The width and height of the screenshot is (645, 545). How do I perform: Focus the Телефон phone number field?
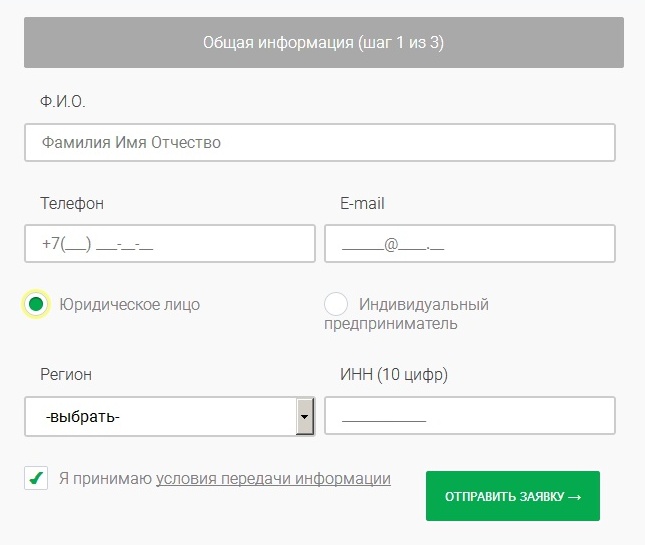(170, 244)
